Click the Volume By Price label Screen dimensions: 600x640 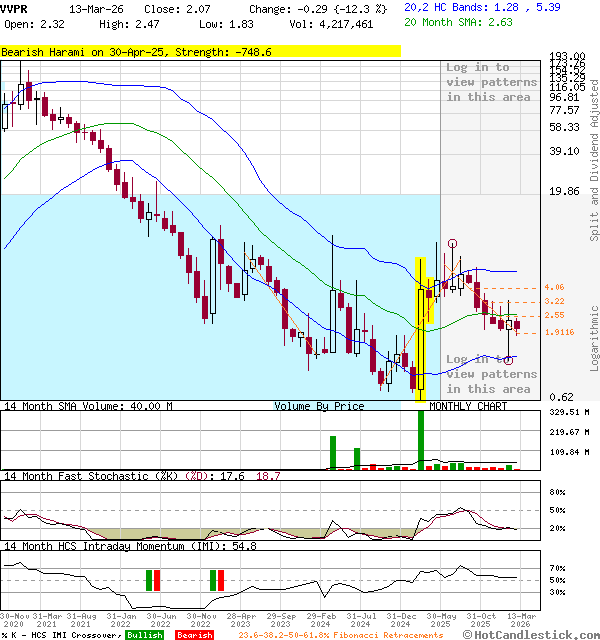click(x=319, y=407)
